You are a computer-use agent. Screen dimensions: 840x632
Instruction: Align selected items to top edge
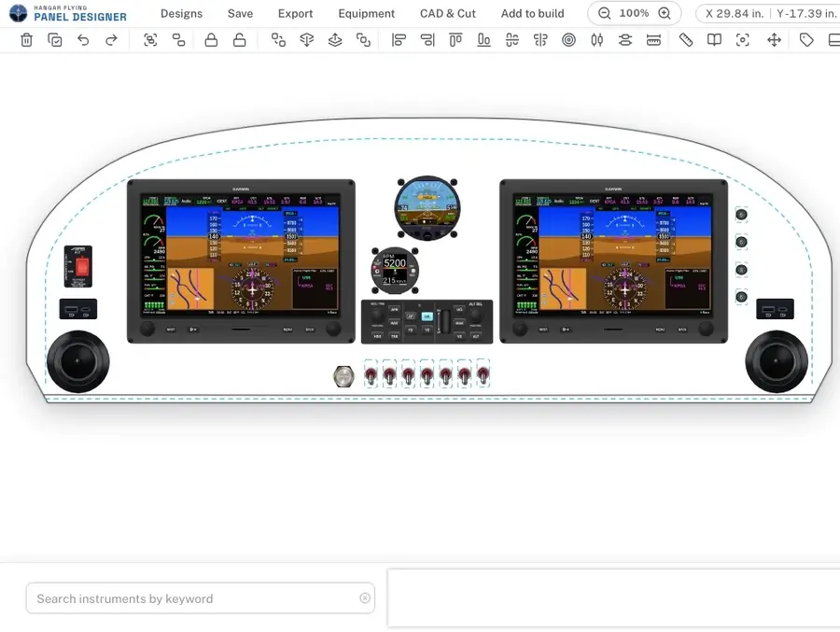455,40
